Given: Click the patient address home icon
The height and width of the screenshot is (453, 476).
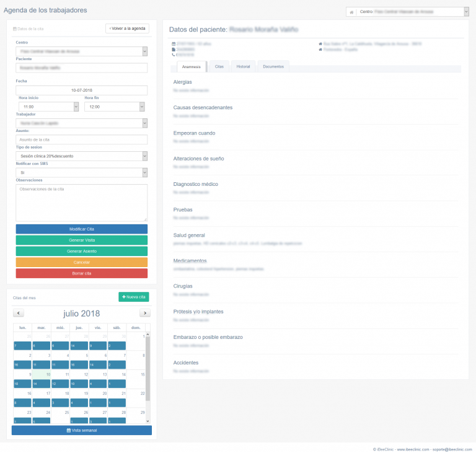Looking at the screenshot, I should [320, 43].
